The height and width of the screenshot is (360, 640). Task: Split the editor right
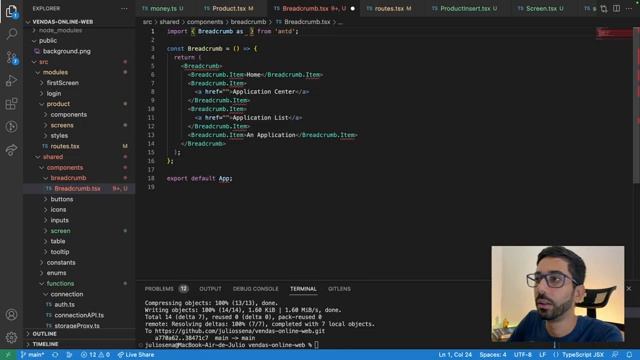click(x=617, y=9)
